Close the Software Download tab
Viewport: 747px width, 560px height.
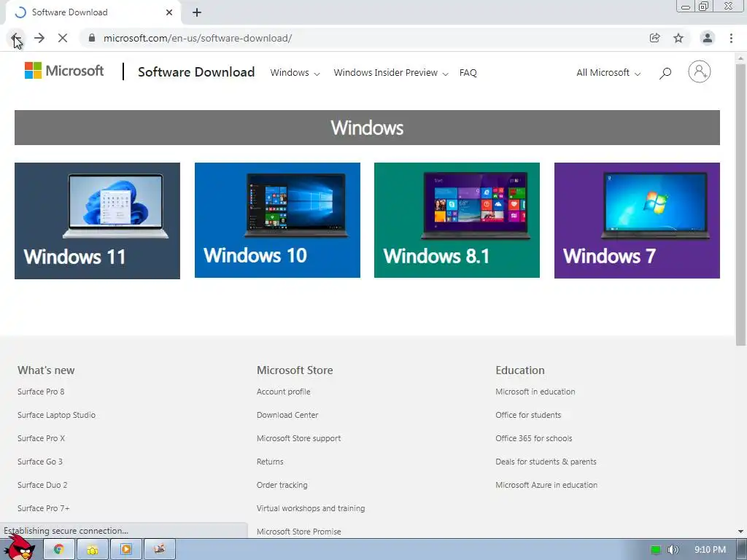pos(169,12)
